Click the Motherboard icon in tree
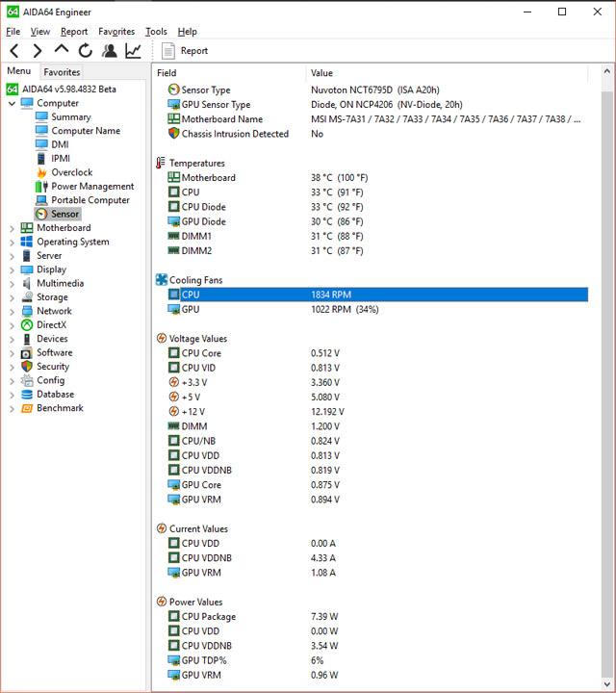Viewport: 616px width, 693px height. point(27,227)
